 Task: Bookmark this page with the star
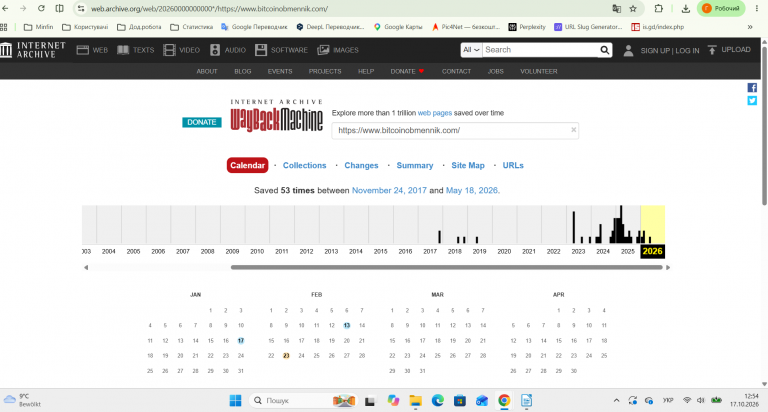point(633,8)
